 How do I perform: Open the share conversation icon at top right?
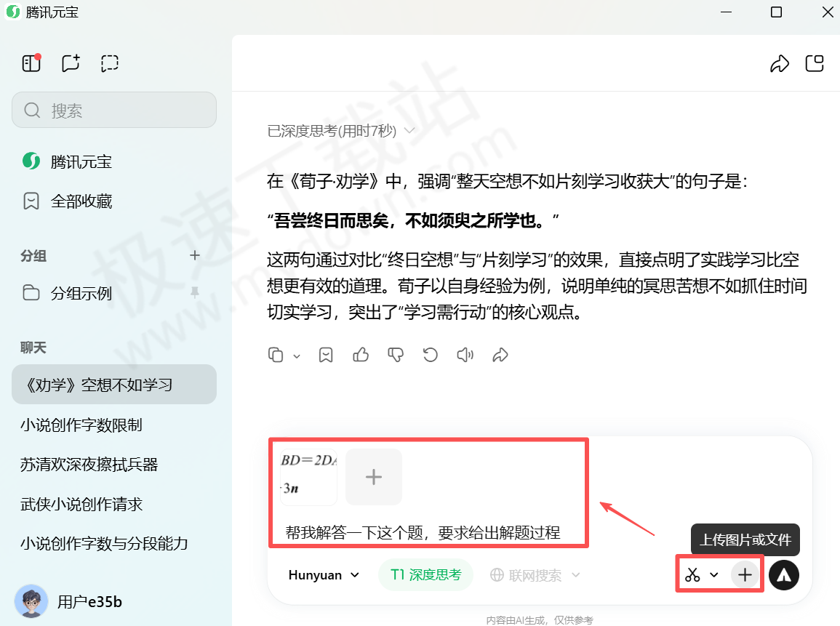pyautogui.click(x=780, y=64)
